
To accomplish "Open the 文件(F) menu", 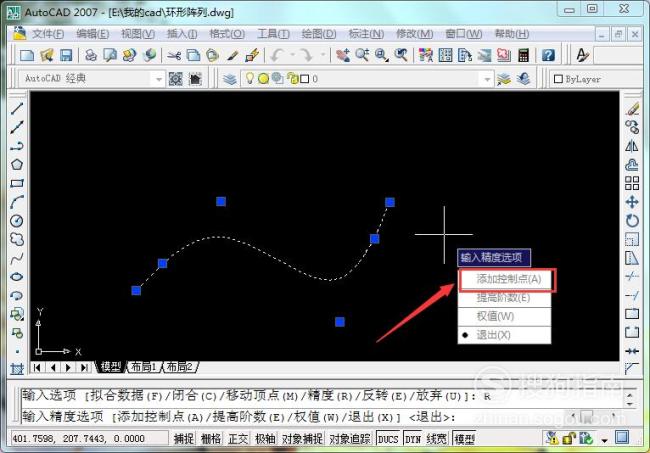I will tap(48, 34).
